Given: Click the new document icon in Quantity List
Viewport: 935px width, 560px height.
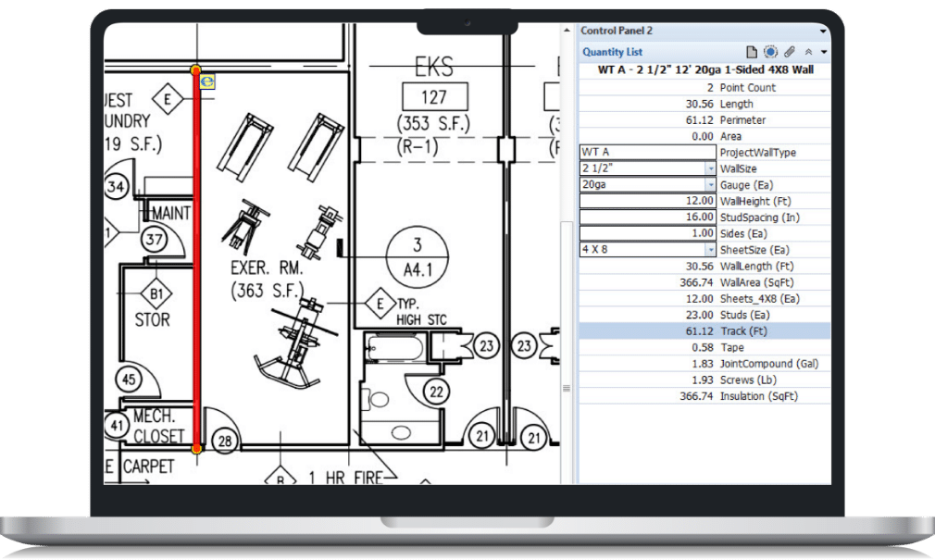Looking at the screenshot, I should pyautogui.click(x=753, y=52).
